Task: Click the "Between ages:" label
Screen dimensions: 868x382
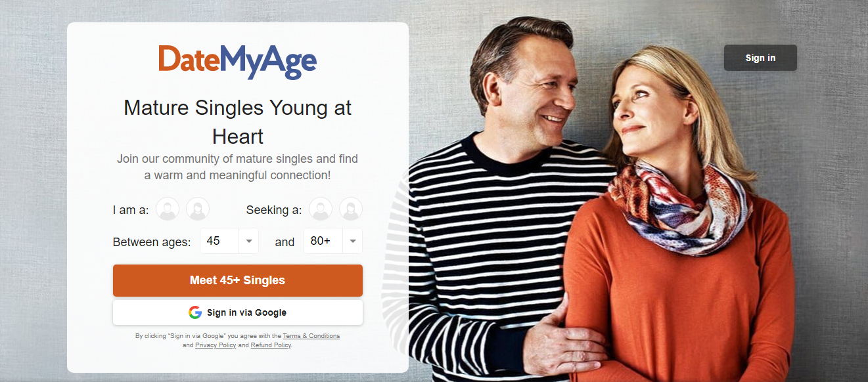Action: (x=152, y=242)
